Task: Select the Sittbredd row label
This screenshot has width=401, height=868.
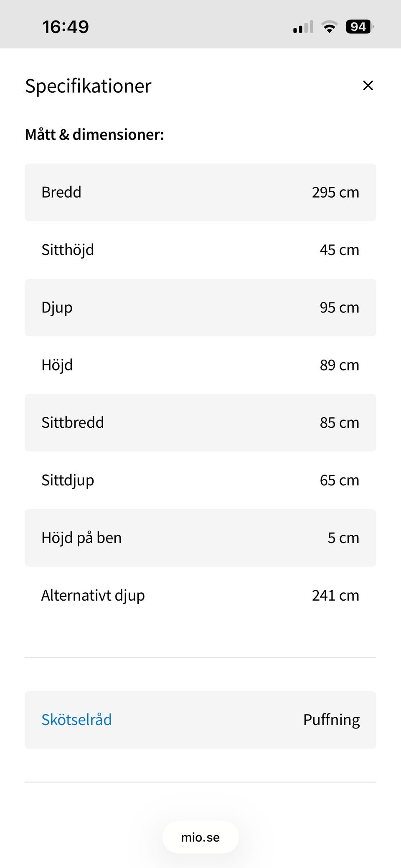Action: pyautogui.click(x=73, y=423)
